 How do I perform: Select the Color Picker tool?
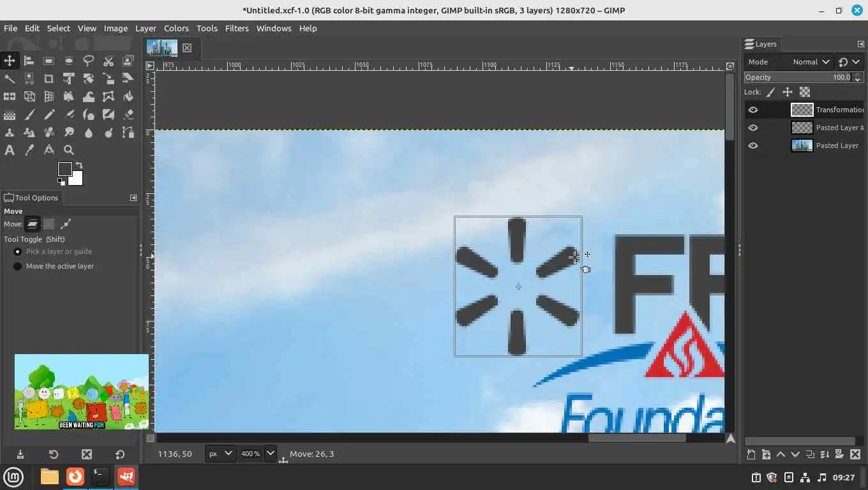pos(29,151)
